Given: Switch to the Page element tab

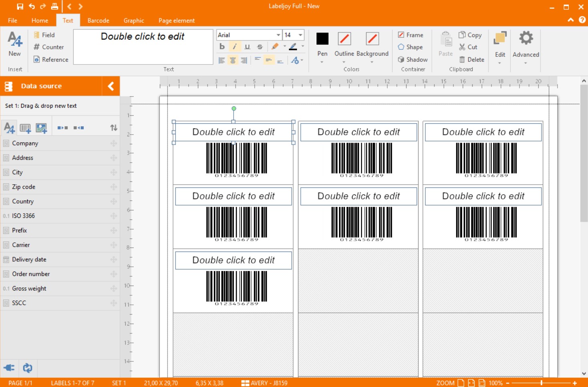Looking at the screenshot, I should 177,20.
